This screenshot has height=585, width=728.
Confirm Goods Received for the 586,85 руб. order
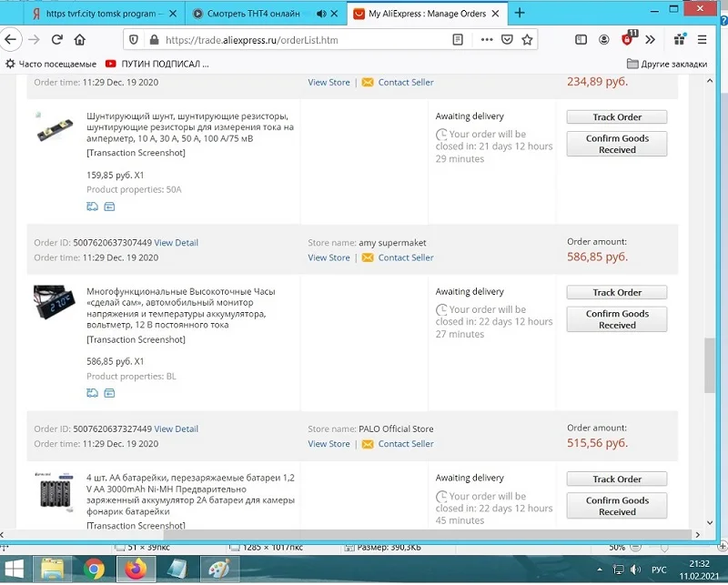click(617, 319)
